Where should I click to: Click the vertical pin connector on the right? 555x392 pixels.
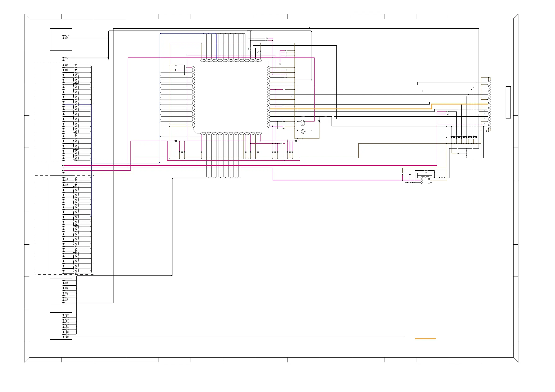(489, 104)
